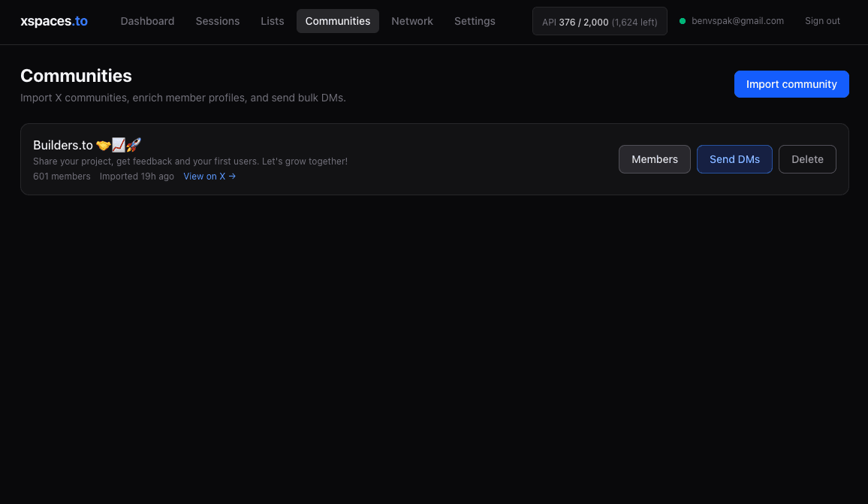Viewport: 868px width, 504px height.
Task: Click the arrow icon after View on X
Action: pos(233,176)
